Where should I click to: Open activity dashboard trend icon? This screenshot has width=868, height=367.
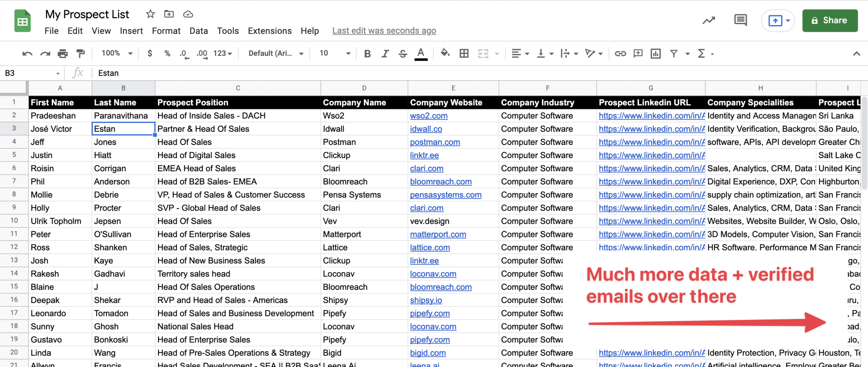pos(709,20)
